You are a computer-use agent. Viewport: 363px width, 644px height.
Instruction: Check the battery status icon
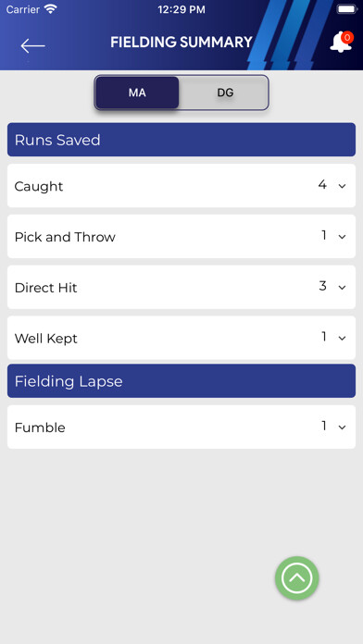347,9
